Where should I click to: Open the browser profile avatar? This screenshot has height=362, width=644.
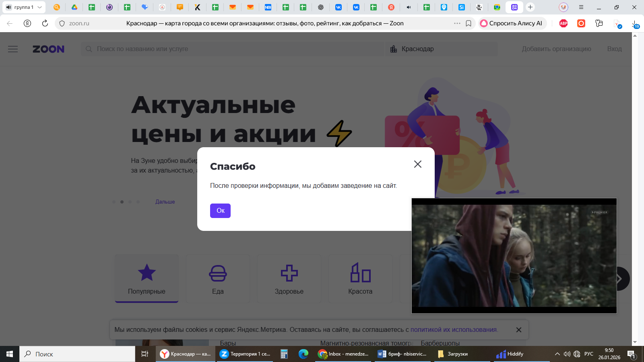pos(563,7)
